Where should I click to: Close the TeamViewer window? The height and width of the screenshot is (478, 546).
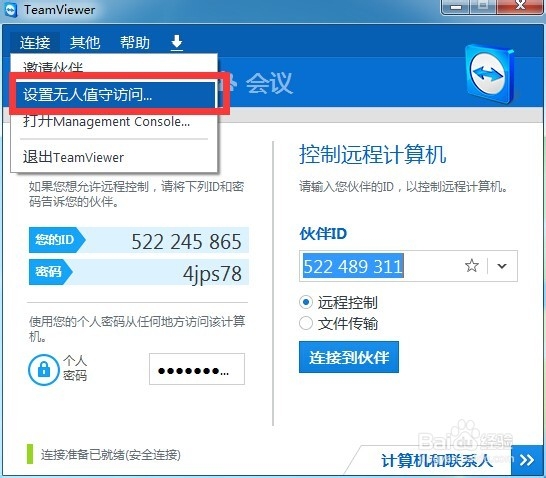(x=520, y=6)
